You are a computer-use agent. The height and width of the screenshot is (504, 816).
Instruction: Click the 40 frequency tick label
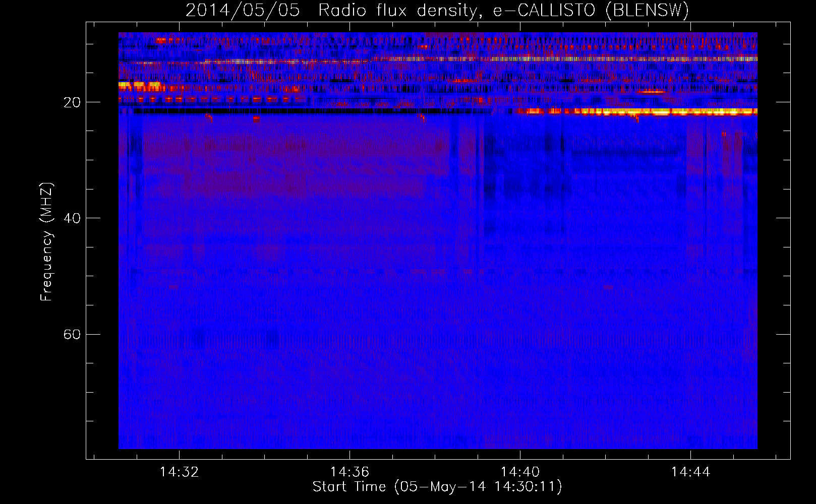tap(72, 218)
